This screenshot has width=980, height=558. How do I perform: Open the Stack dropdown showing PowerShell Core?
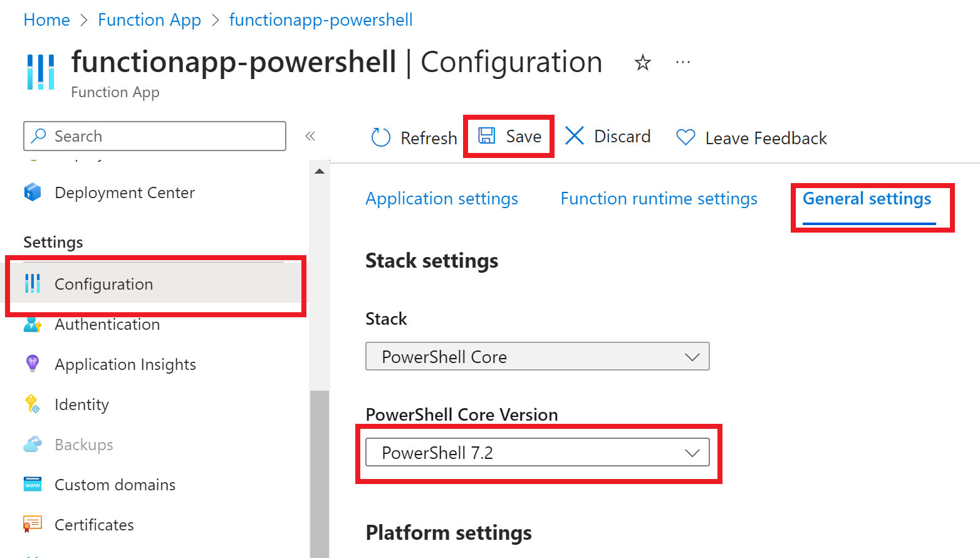pyautogui.click(x=537, y=356)
